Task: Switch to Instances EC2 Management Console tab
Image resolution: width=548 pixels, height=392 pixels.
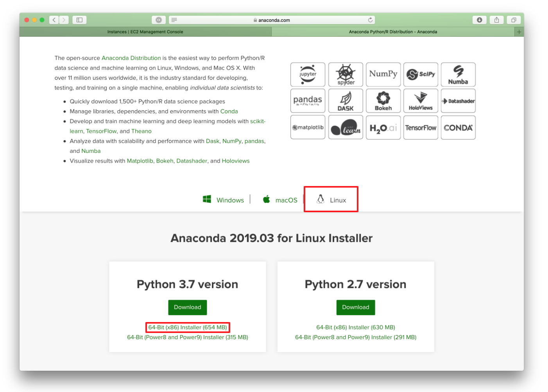Action: (x=145, y=32)
